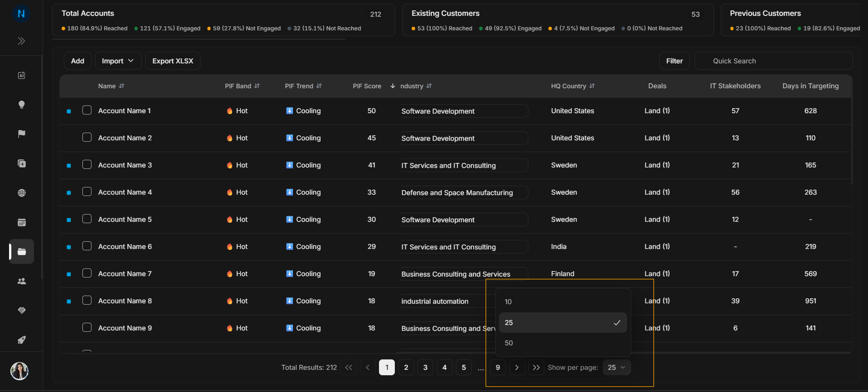Image resolution: width=868 pixels, height=392 pixels.
Task: Click the Industry field for Account Name 4
Action: point(464,192)
